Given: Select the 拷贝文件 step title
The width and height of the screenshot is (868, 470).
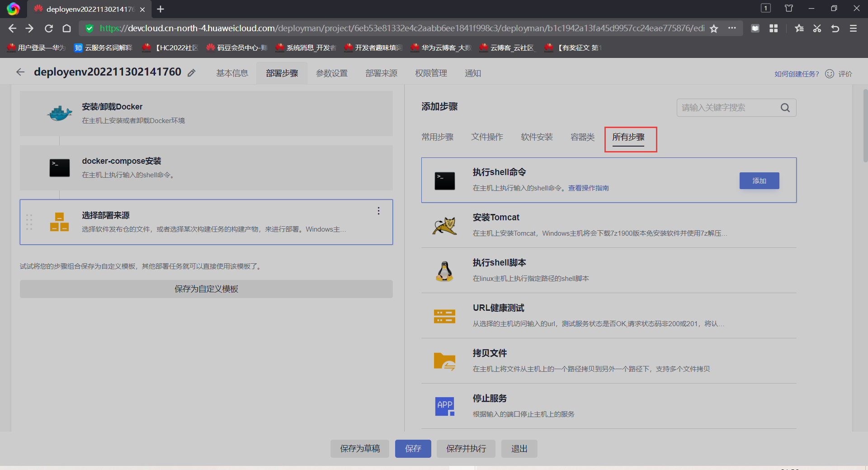Looking at the screenshot, I should [490, 353].
